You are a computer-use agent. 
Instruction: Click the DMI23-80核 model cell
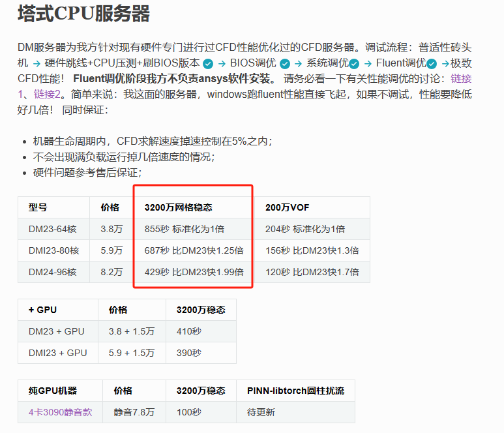pyautogui.click(x=53, y=250)
